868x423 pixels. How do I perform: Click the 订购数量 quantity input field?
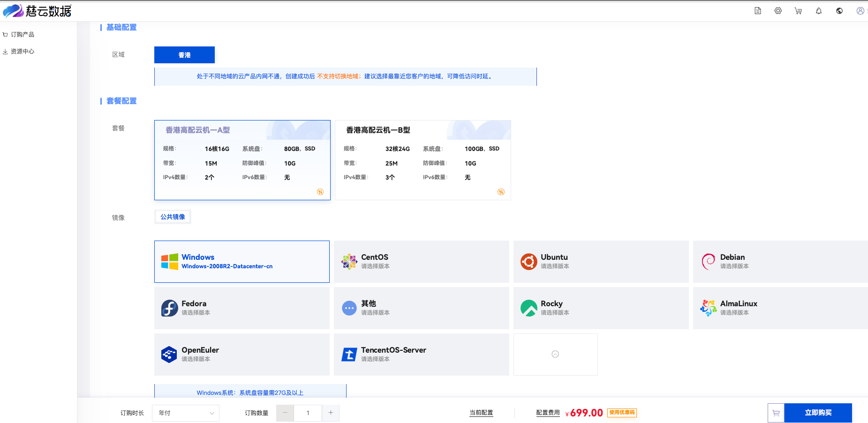[x=308, y=413]
